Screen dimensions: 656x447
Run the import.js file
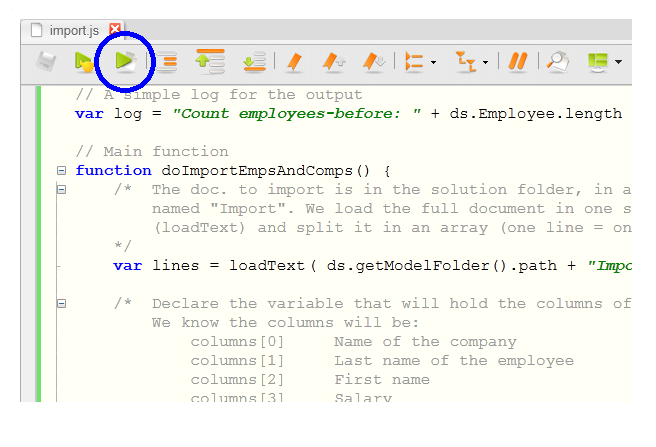125,61
